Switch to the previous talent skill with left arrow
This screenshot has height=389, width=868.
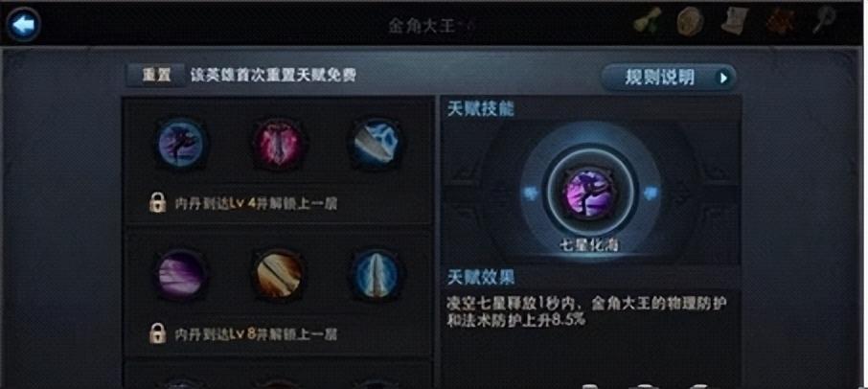tap(531, 194)
